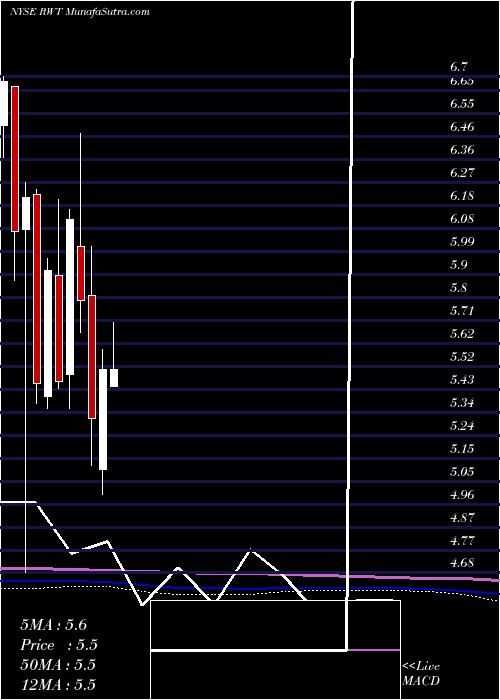Click the 4.77 price axis label
This screenshot has width=500, height=700.
[x=461, y=541]
